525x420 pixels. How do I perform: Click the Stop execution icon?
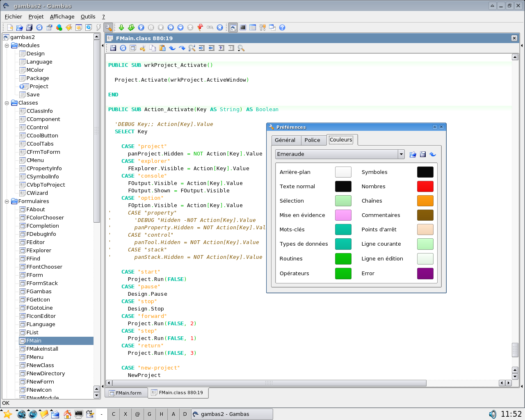click(x=161, y=27)
